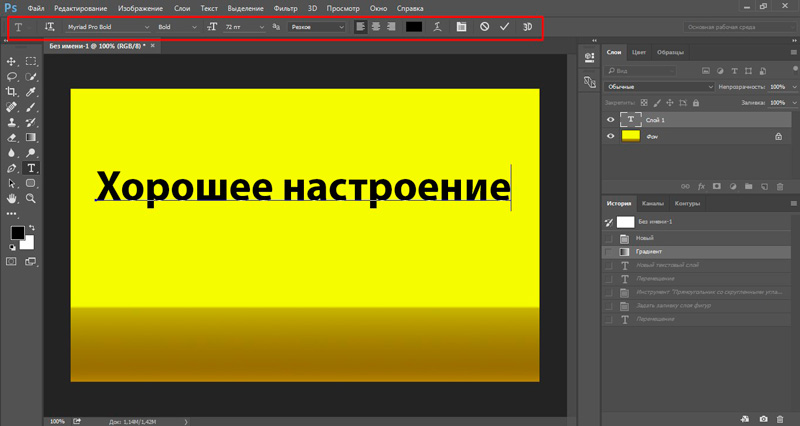
Task: Select the Градиент history state
Action: point(650,253)
